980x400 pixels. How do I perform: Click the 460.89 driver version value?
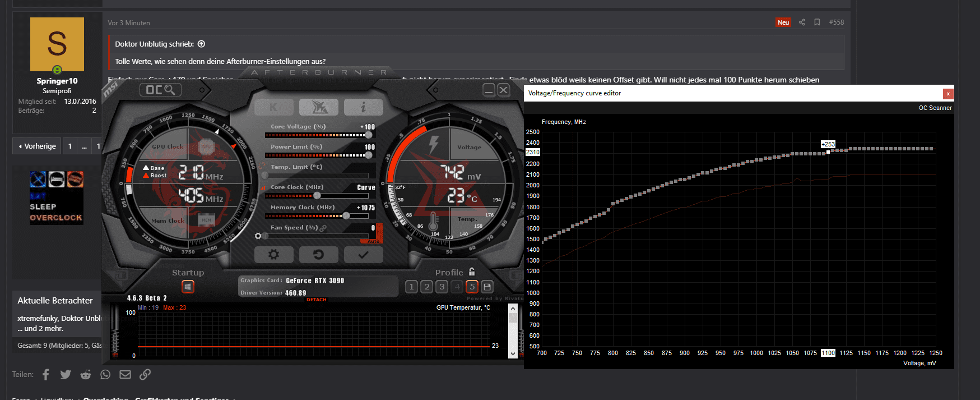click(295, 293)
